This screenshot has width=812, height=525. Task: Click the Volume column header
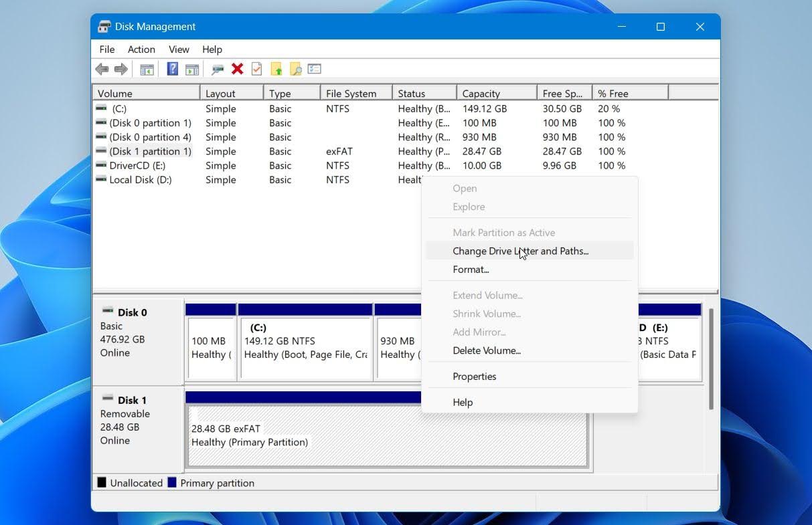(x=146, y=93)
